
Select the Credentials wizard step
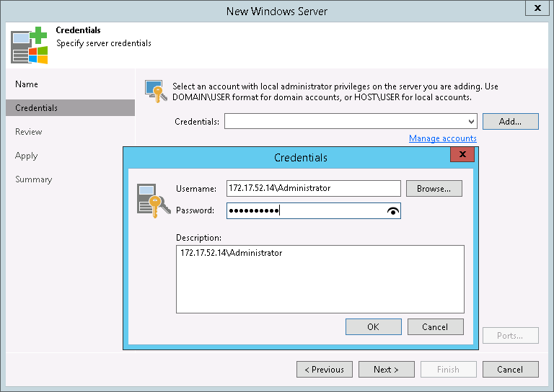coord(70,108)
